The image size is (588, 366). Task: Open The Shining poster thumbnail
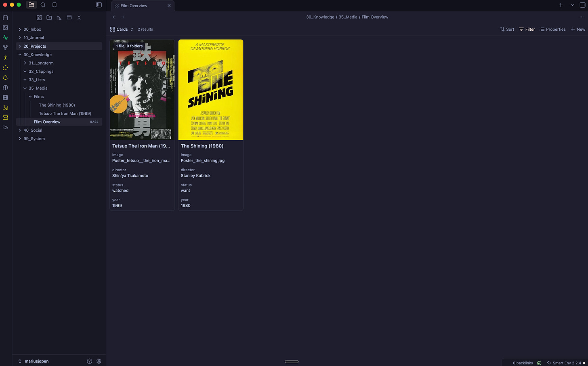pos(211,90)
